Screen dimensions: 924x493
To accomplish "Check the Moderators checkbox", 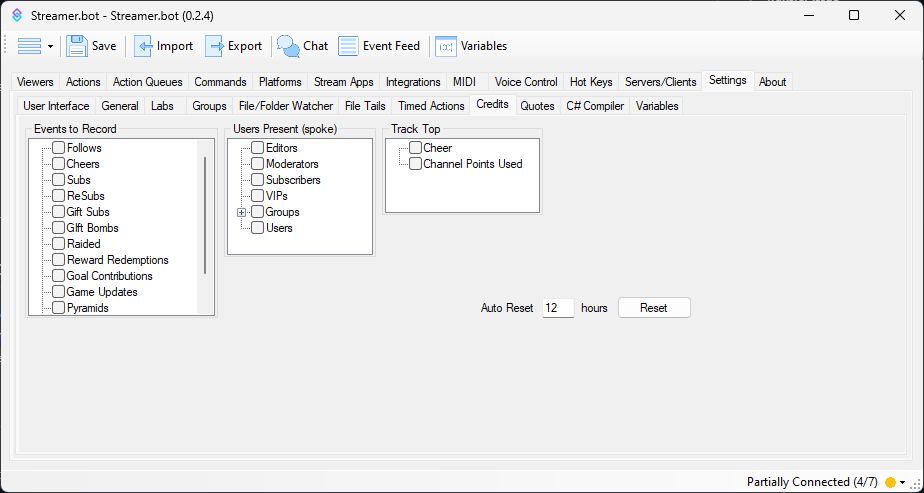I will pos(258,164).
